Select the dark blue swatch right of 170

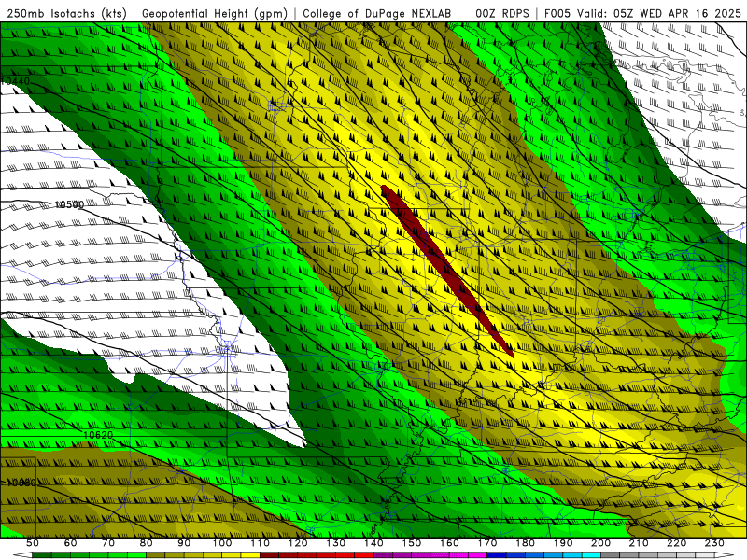click(497, 555)
